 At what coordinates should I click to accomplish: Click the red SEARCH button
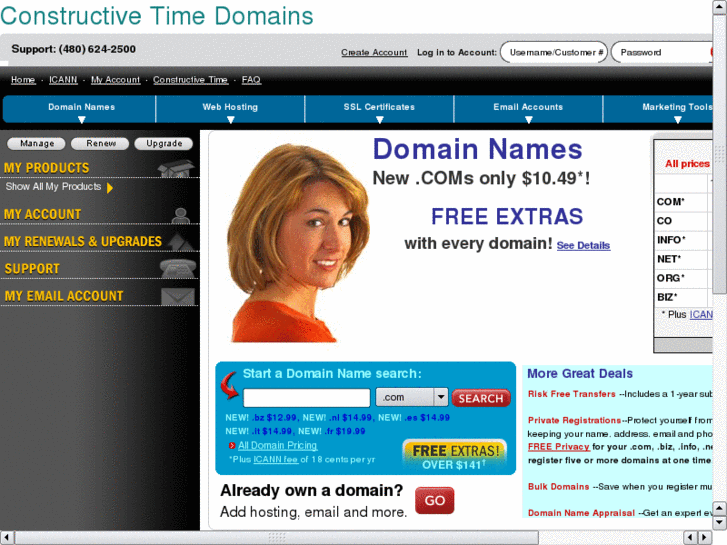coord(481,398)
